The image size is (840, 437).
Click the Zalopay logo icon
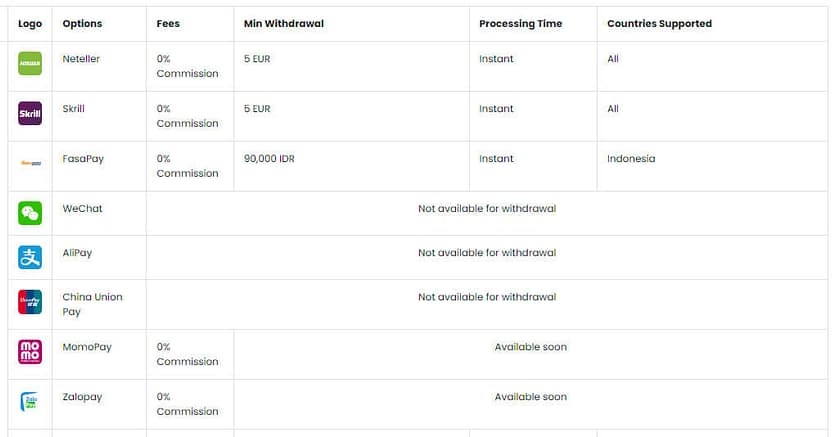30,401
